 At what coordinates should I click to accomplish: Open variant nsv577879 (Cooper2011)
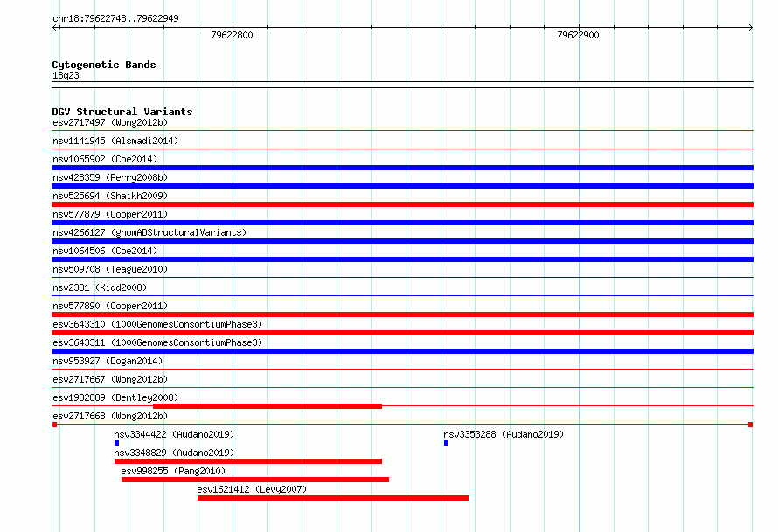[110, 214]
